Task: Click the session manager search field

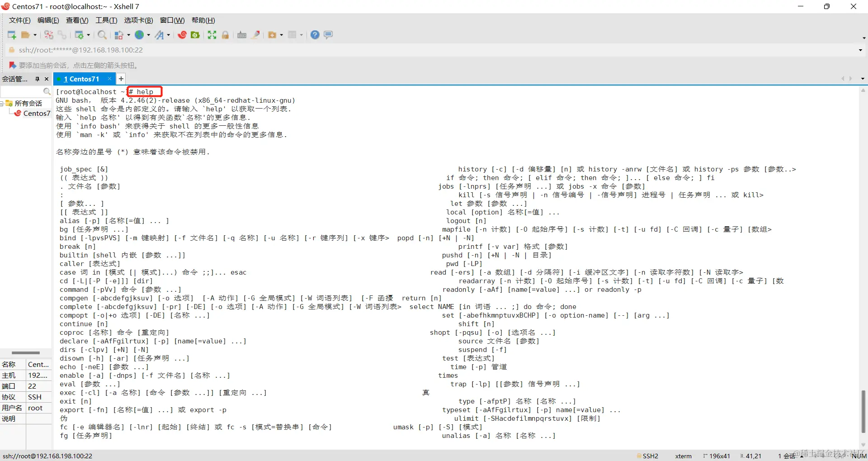Action: 22,92
